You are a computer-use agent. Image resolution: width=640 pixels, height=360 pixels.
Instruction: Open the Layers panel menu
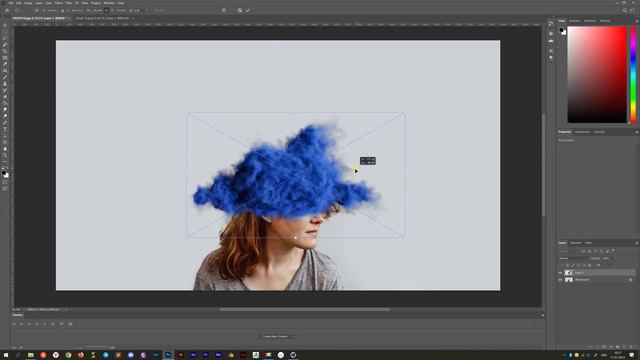(637, 243)
